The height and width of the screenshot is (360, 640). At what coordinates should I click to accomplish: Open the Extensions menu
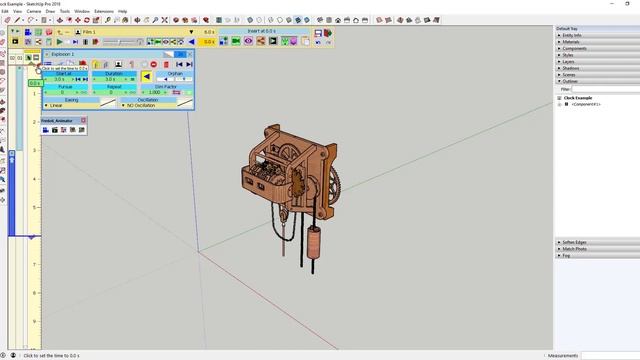pyautogui.click(x=104, y=11)
